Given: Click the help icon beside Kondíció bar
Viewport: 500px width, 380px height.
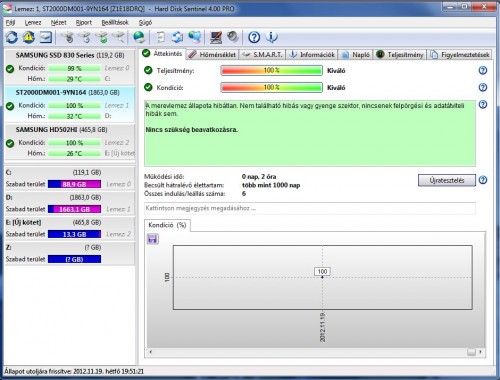Looking at the screenshot, I should click(x=483, y=87).
